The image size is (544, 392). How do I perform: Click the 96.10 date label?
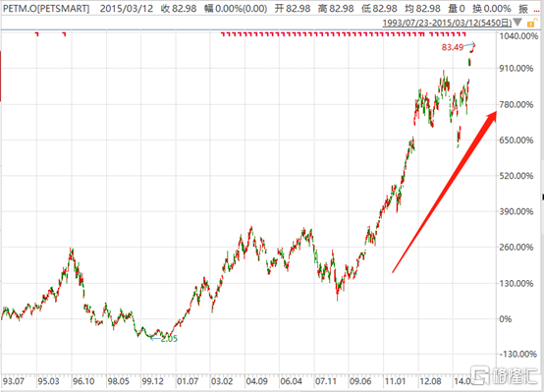pos(83,381)
